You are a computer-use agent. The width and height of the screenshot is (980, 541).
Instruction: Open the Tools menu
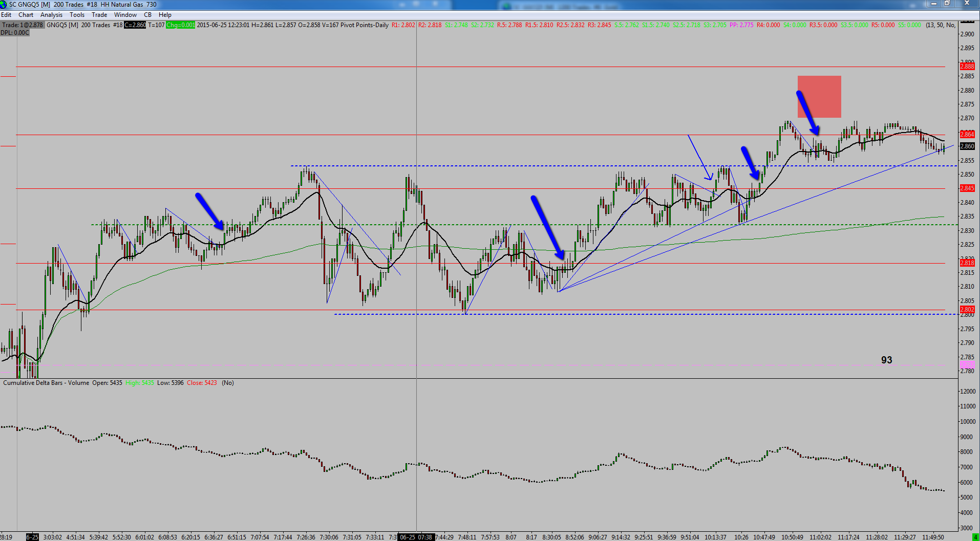77,15
